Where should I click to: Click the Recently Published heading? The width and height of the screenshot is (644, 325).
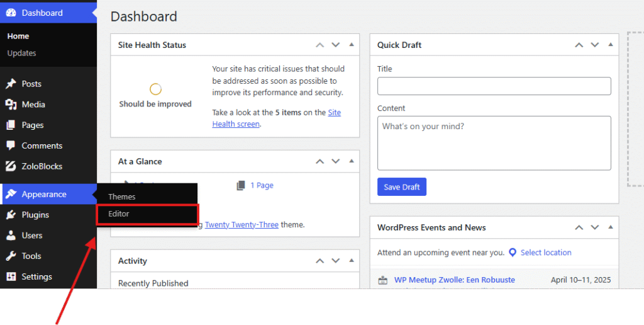(153, 283)
